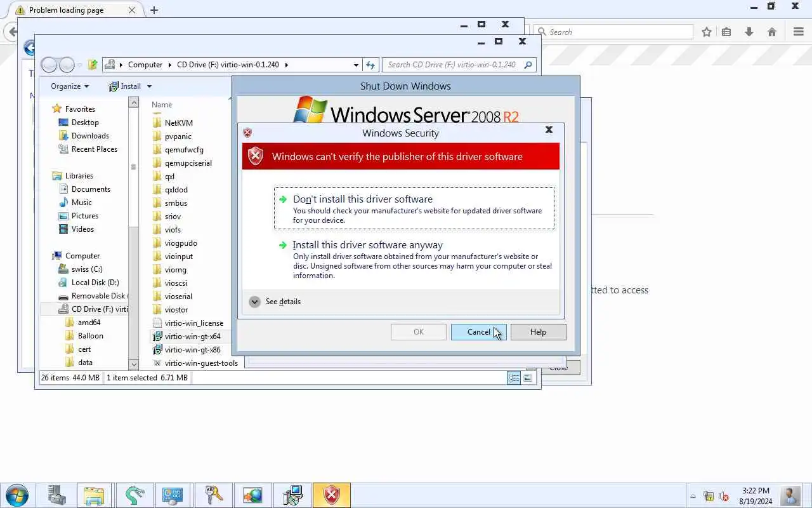Select virtio-win-gt-x86 installer
This screenshot has width=812, height=508.
click(192, 350)
